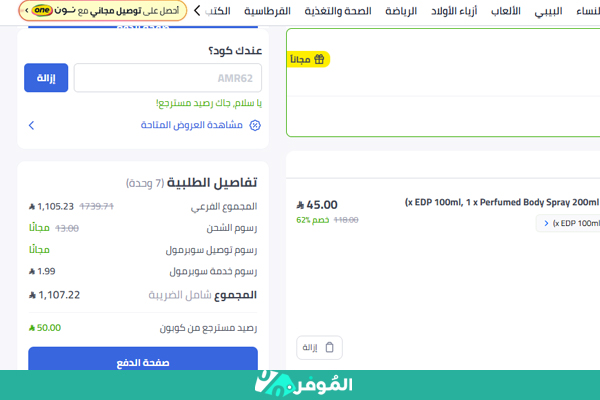Click the المُوفر logo in footer
This screenshot has height=400, width=600.
click(x=303, y=383)
